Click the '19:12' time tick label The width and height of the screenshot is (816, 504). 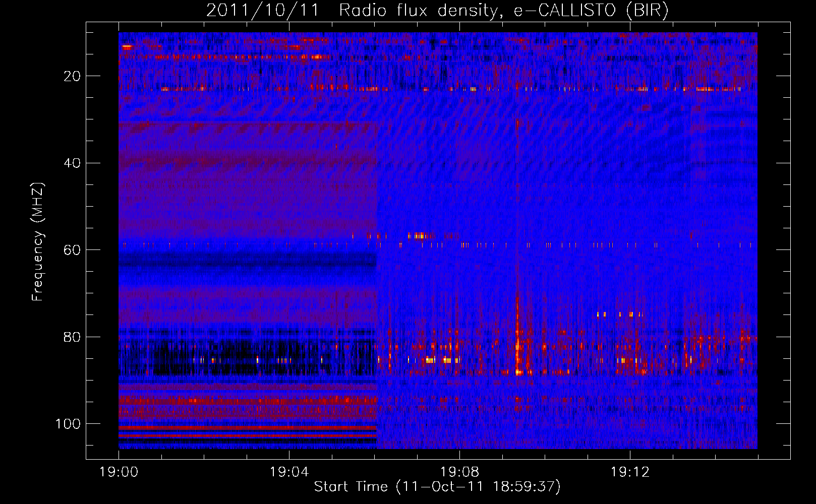coord(630,472)
